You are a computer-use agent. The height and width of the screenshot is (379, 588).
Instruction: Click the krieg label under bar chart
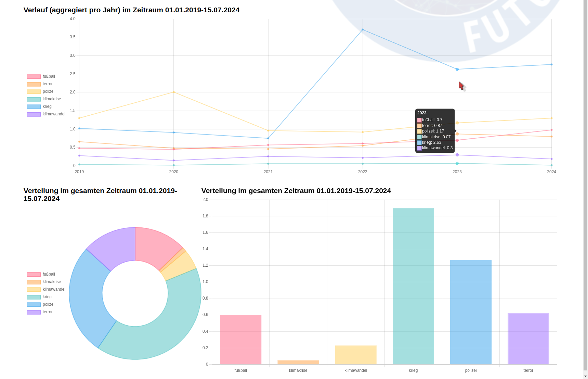click(x=413, y=370)
